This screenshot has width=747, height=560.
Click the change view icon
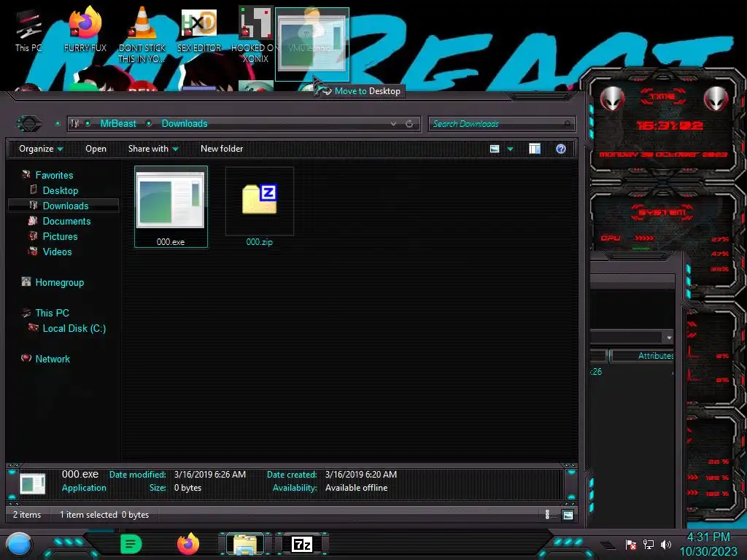pyautogui.click(x=495, y=149)
